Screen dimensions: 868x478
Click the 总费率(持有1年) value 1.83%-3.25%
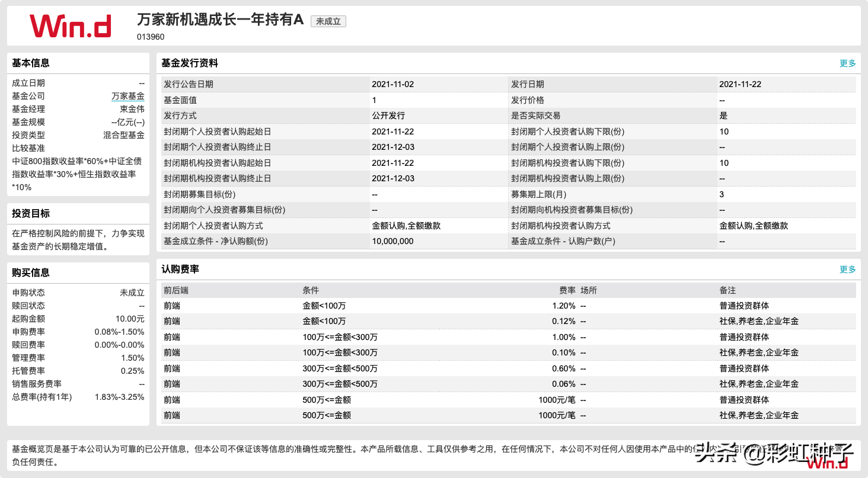[120, 397]
